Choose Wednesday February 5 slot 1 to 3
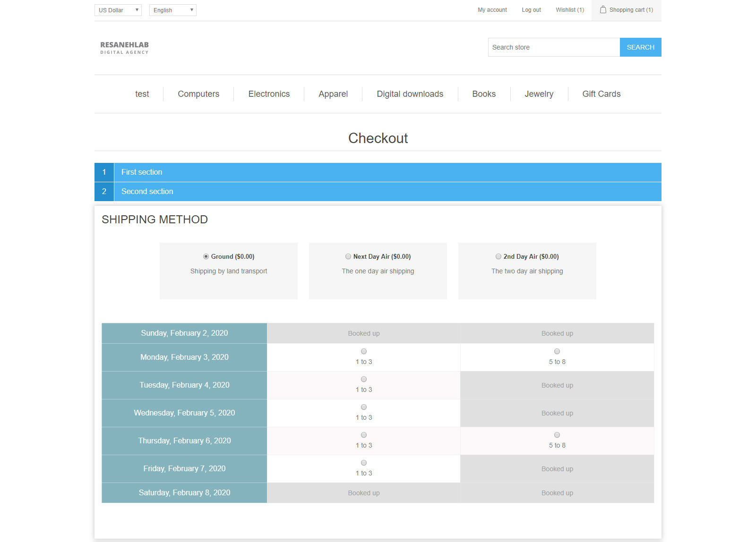This screenshot has width=756, height=542. [x=364, y=407]
